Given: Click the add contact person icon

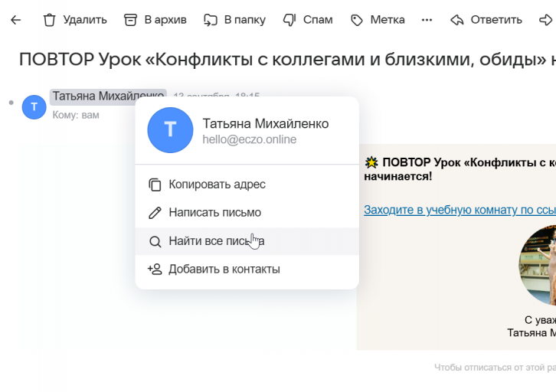Looking at the screenshot, I should click(x=155, y=269).
